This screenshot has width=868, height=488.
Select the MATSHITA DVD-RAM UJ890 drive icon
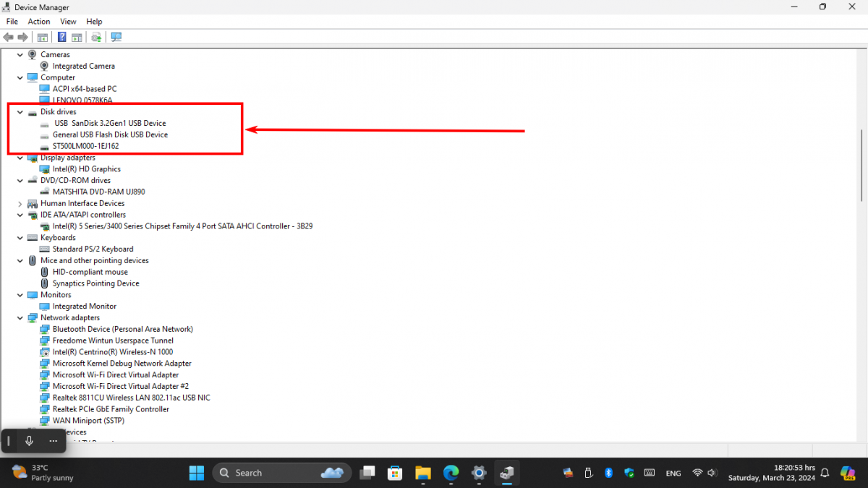[45, 192]
